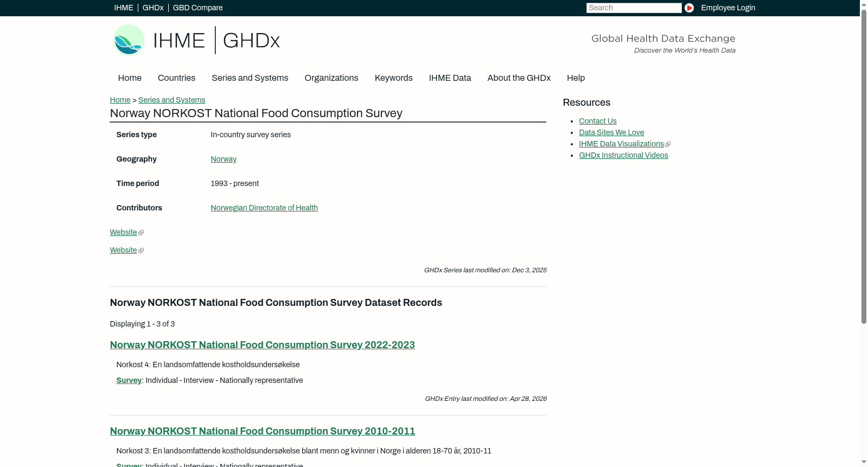
Task: Click the Norkost 3 description line
Action: 304,451
